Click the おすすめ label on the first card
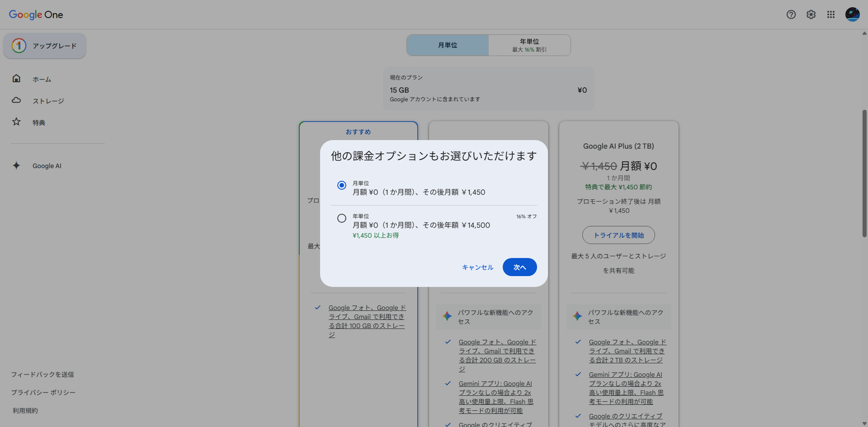Screen dimensions: 868x427 click(358, 132)
